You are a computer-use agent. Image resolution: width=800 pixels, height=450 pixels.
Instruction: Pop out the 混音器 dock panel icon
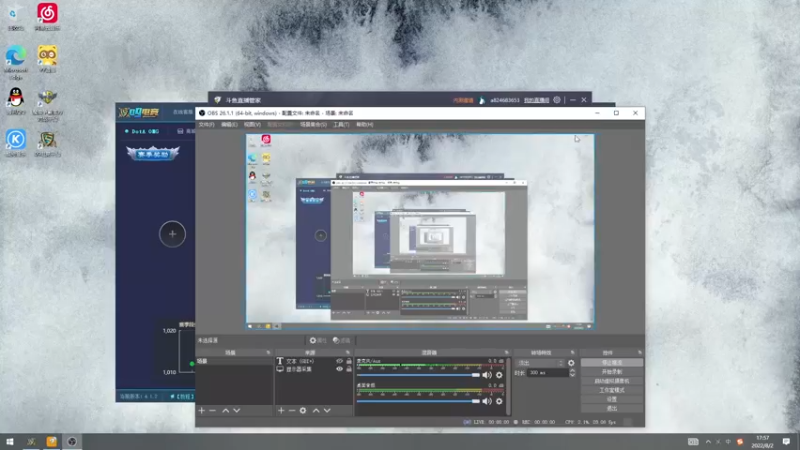click(507, 353)
